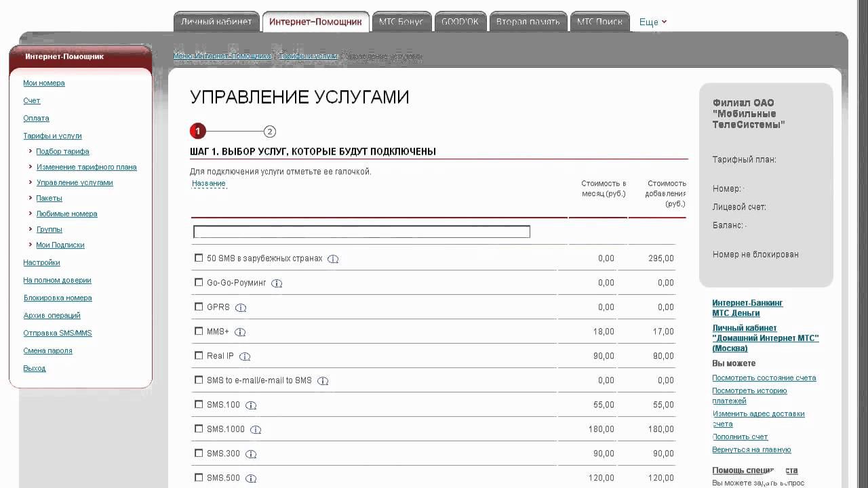Open info icon next to SMS.100

(251, 405)
